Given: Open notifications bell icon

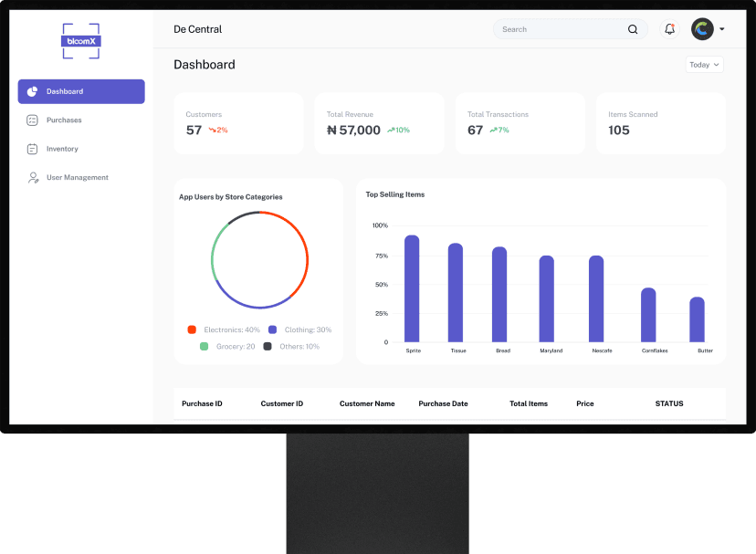Looking at the screenshot, I should [669, 29].
